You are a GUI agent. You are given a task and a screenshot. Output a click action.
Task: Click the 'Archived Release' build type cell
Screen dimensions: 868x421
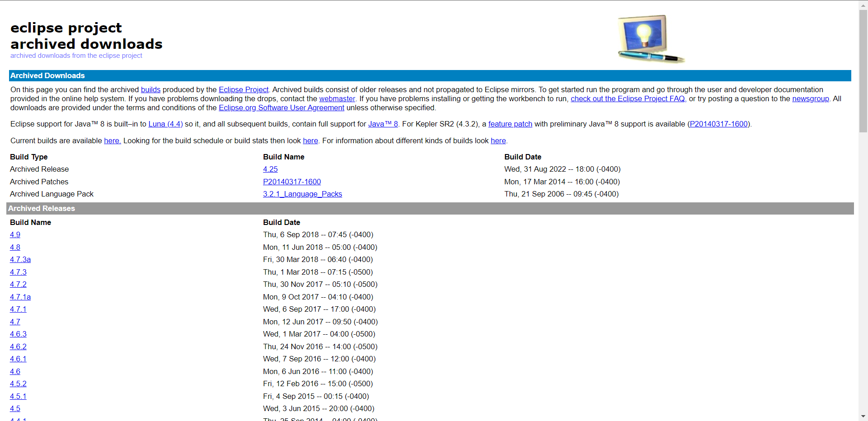click(x=39, y=169)
